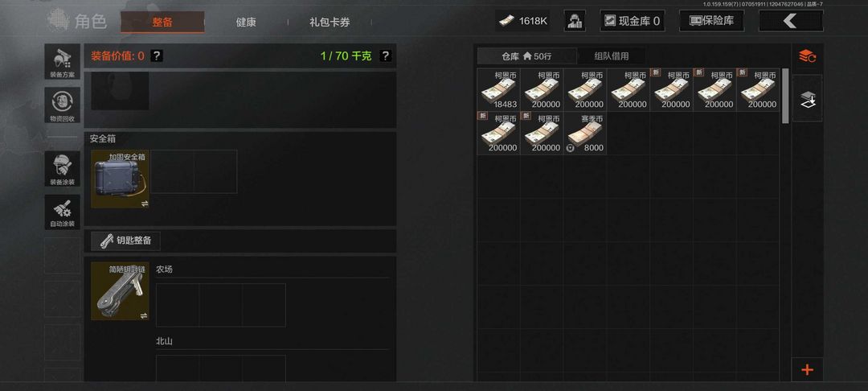Open the 装备涂装 skin icon
868x391 pixels.
(x=62, y=169)
